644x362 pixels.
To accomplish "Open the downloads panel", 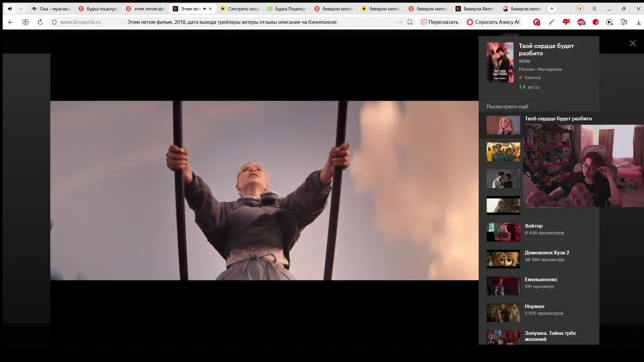I will point(638,22).
